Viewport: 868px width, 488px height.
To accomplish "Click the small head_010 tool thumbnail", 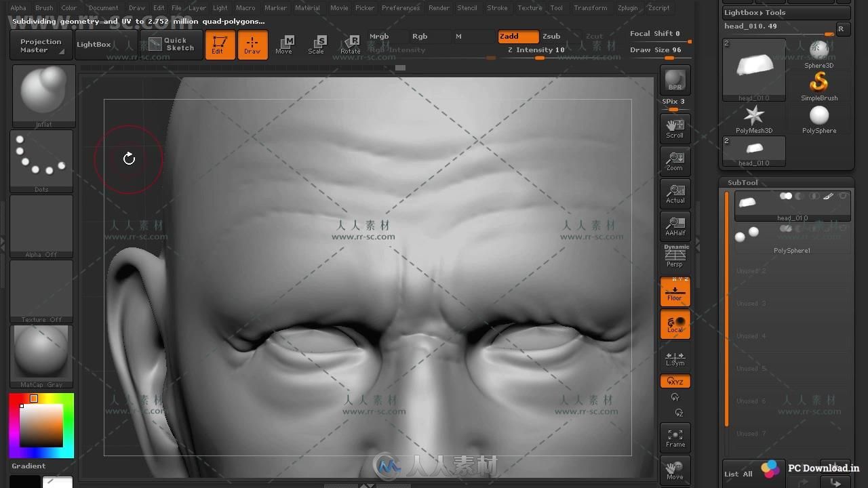I will (x=754, y=150).
